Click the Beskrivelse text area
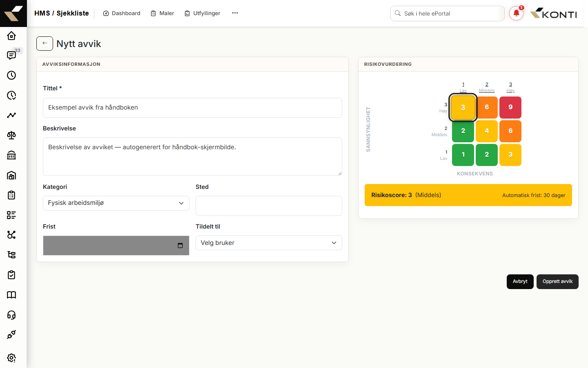Image resolution: width=588 pixels, height=368 pixels. coord(192,157)
